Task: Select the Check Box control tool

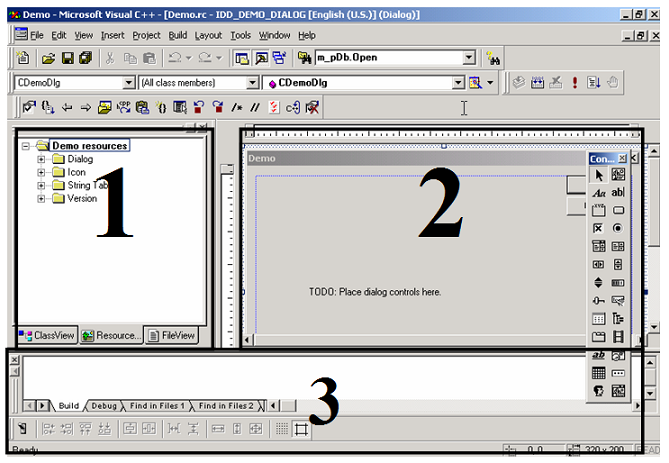Action: click(x=599, y=229)
